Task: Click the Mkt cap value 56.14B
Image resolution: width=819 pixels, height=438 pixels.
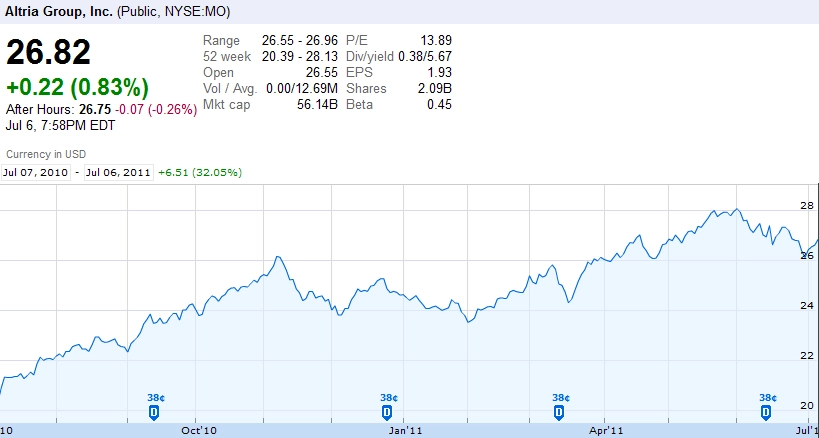Action: [x=318, y=105]
